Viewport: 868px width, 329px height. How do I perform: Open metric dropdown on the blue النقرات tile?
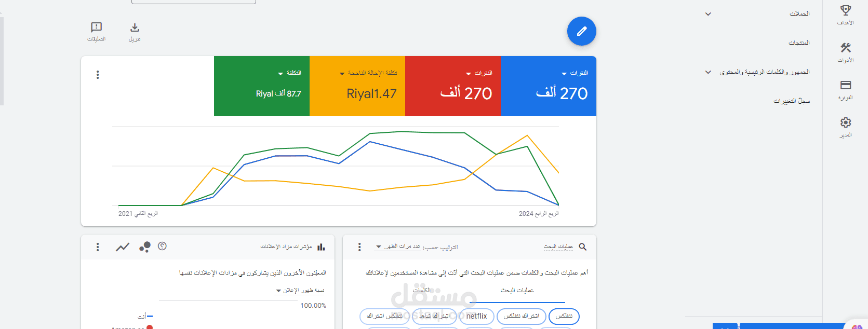[564, 74]
